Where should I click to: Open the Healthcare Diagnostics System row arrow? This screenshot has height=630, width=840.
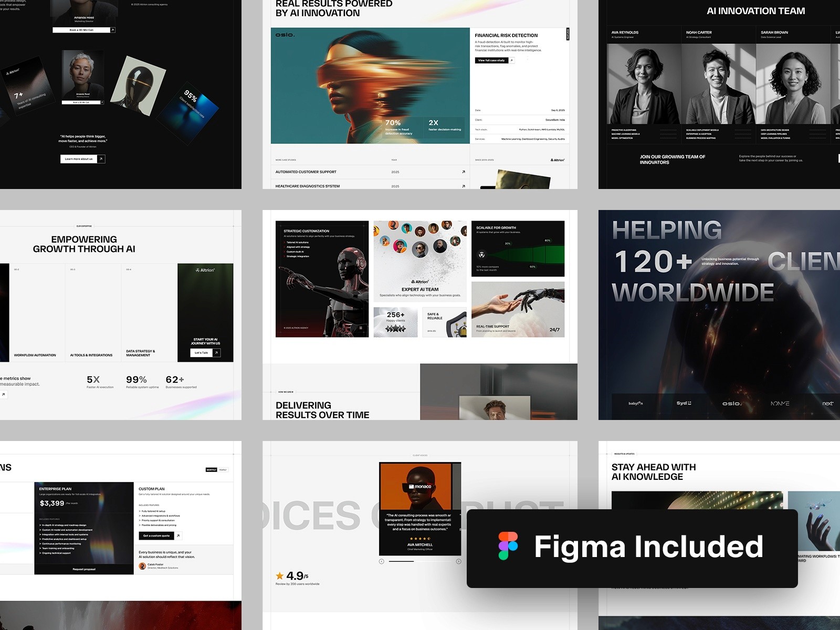463,186
